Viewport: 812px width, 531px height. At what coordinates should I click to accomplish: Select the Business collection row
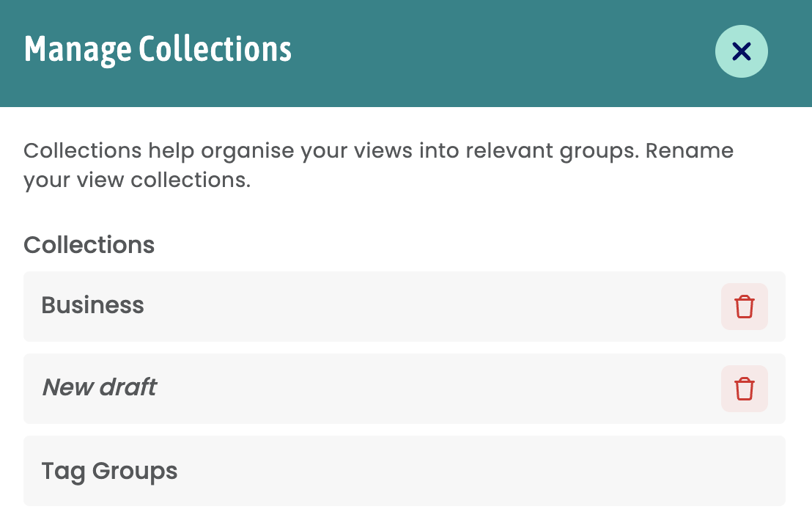pos(405,306)
